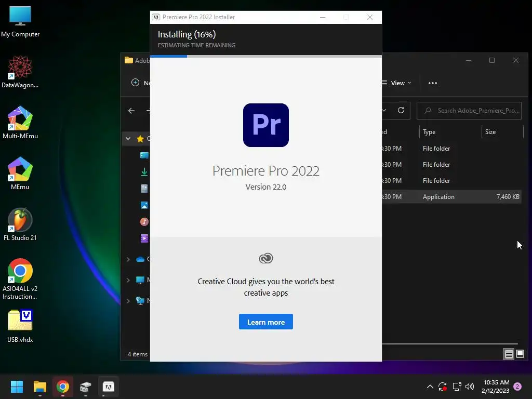Open notifications badge showing 2
The height and width of the screenshot is (399, 532).
click(517, 387)
